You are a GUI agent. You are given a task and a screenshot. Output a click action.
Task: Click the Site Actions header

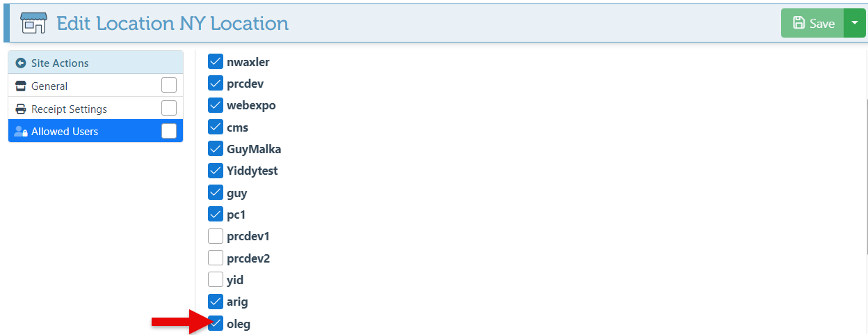tap(60, 63)
